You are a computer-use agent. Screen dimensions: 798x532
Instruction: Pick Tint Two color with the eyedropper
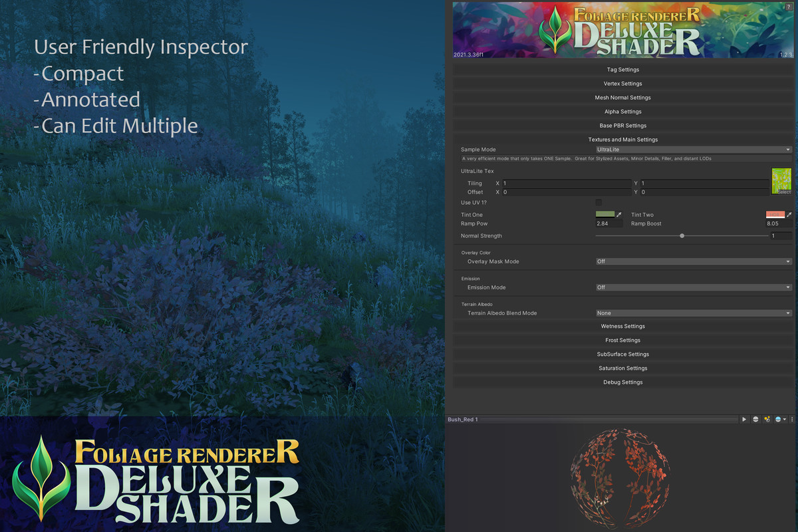tap(789, 215)
